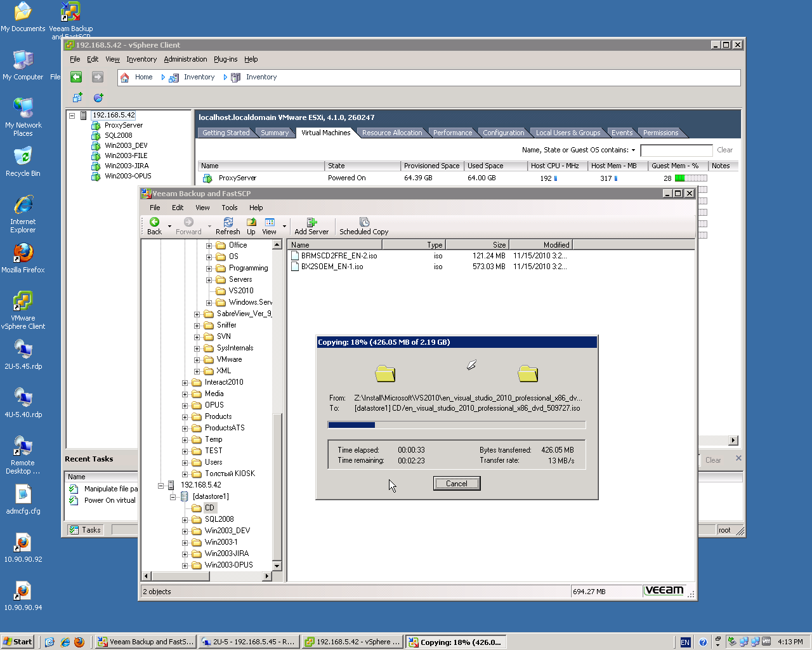Expand SysInternals folder in Veeam tree
Image resolution: width=812 pixels, height=650 pixels.
[197, 348]
